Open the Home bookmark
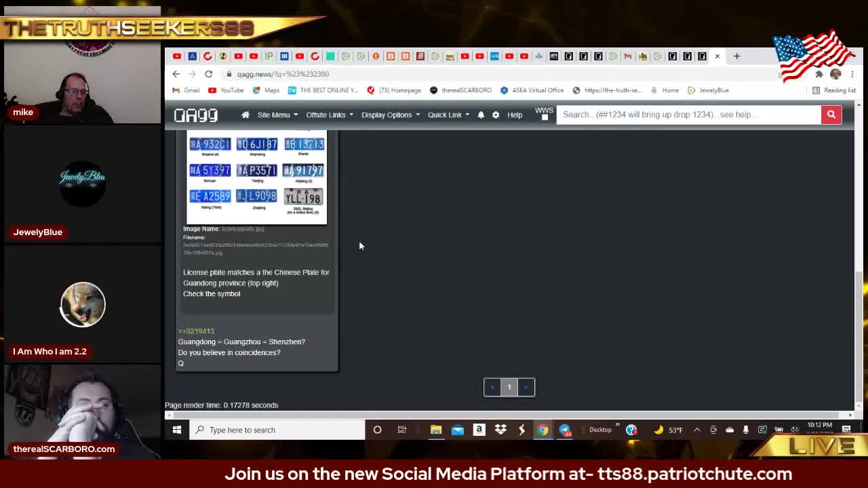 (665, 90)
